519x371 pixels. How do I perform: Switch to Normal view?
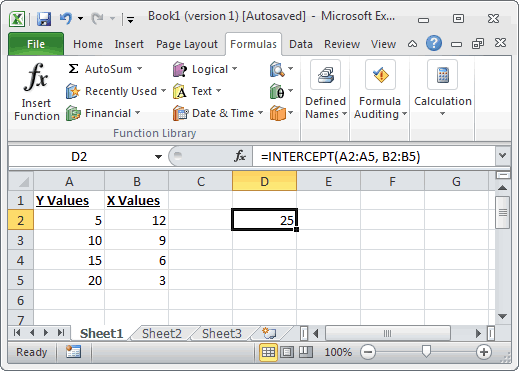pos(268,352)
